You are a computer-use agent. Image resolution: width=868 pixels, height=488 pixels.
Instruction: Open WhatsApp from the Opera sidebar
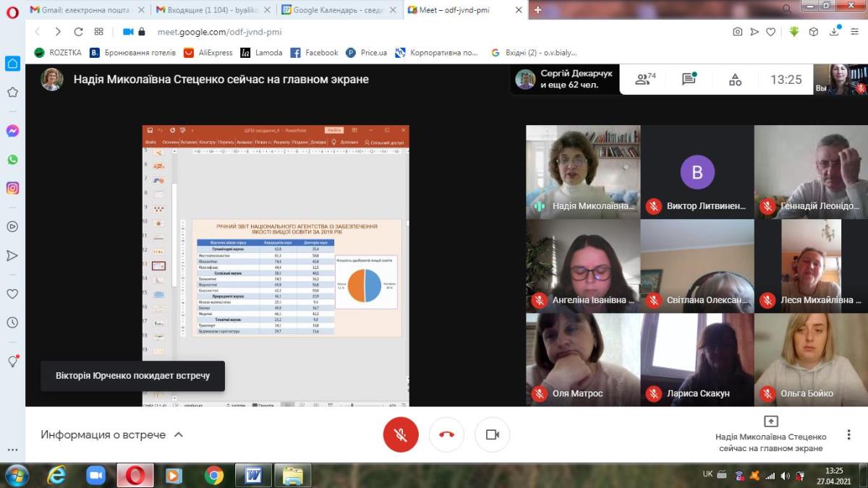[x=12, y=159]
